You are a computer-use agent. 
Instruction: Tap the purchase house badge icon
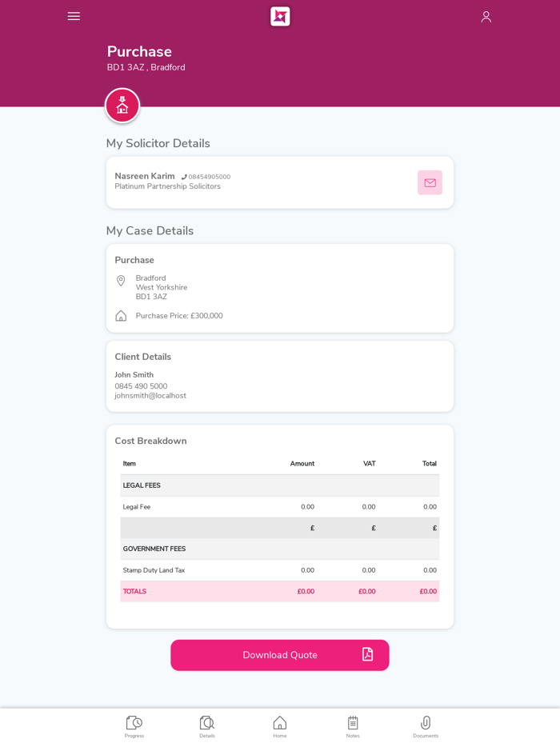[122, 106]
